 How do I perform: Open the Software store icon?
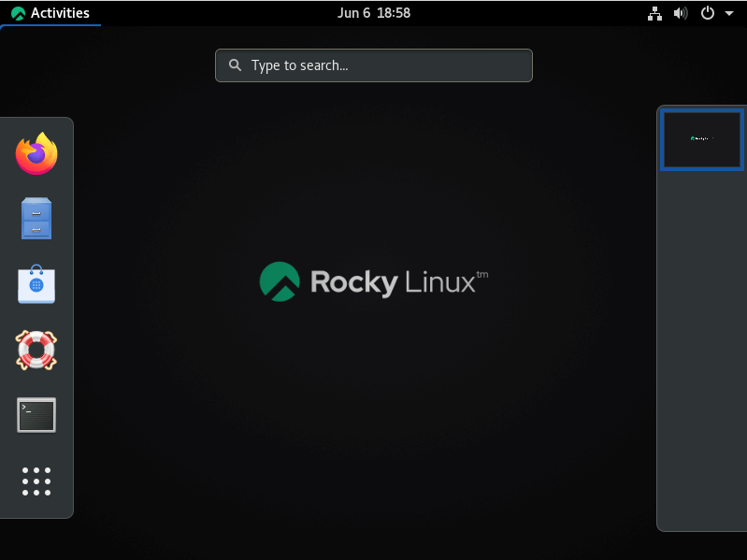coord(36,284)
